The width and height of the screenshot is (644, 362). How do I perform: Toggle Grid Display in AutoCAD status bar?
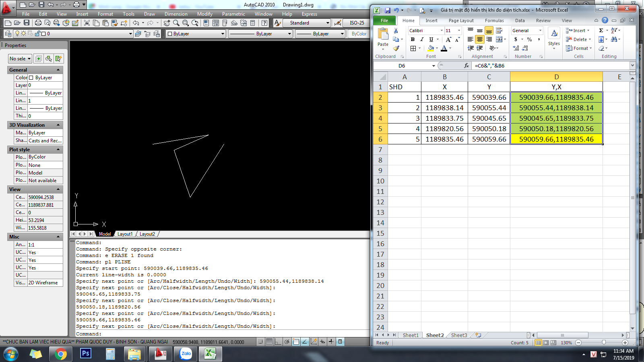tap(269, 342)
